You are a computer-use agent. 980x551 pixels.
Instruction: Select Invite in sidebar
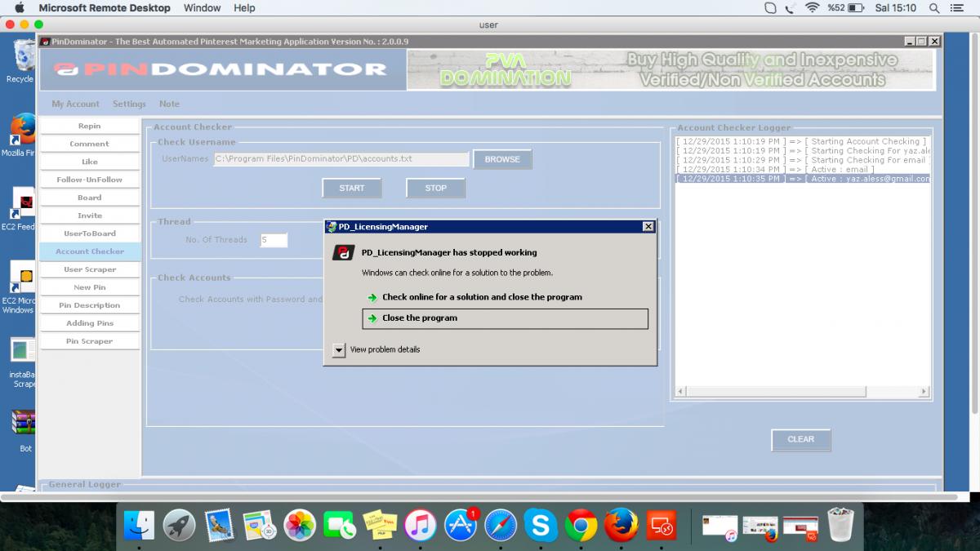90,216
